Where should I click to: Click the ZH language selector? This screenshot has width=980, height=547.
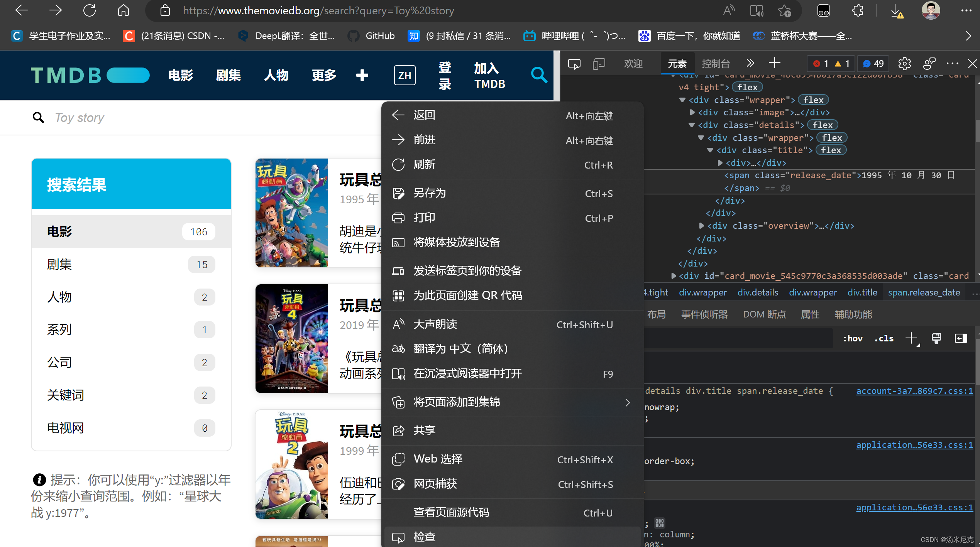[405, 75]
